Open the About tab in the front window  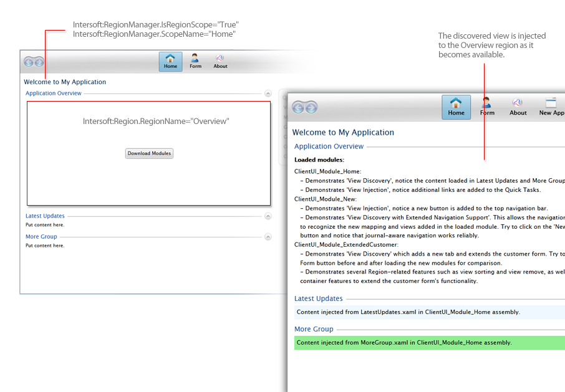click(x=518, y=107)
